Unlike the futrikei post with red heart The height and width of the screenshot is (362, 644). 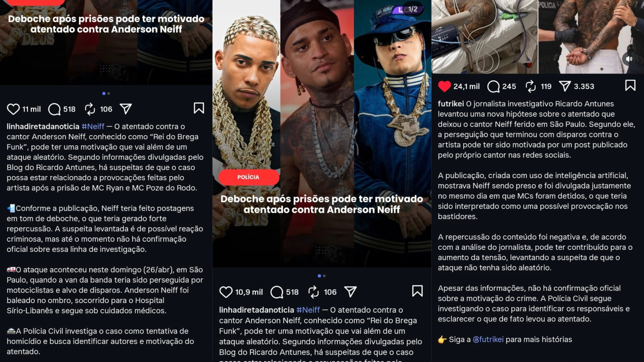(x=444, y=86)
